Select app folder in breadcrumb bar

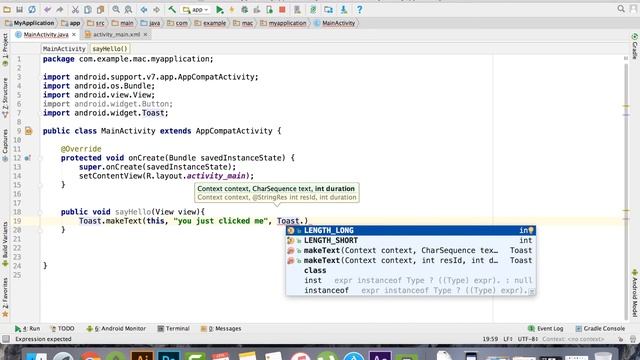pyautogui.click(x=71, y=23)
